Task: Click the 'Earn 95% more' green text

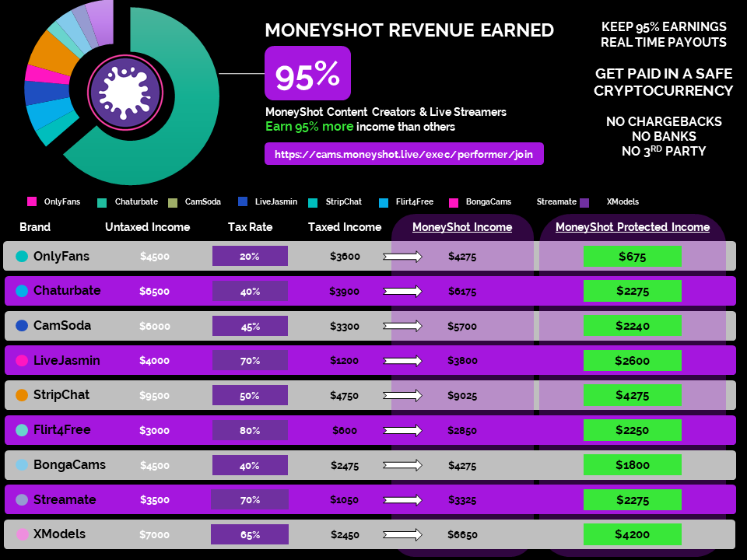Action: click(309, 127)
